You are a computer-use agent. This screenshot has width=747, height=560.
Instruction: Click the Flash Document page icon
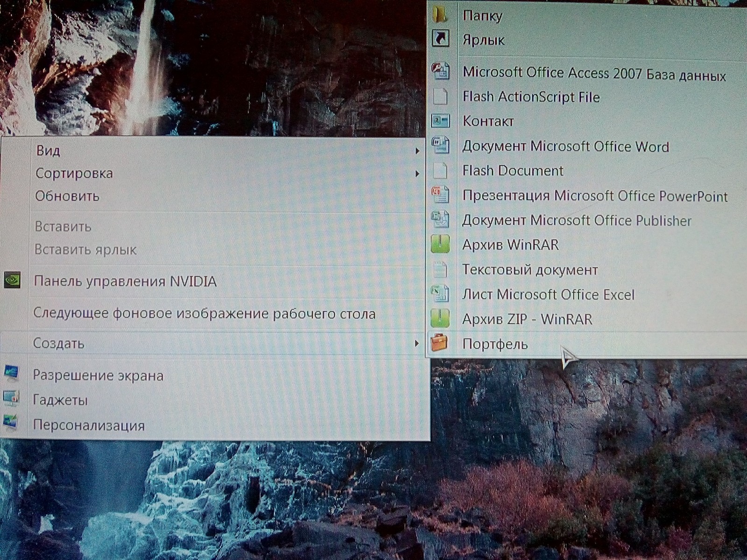tap(440, 170)
